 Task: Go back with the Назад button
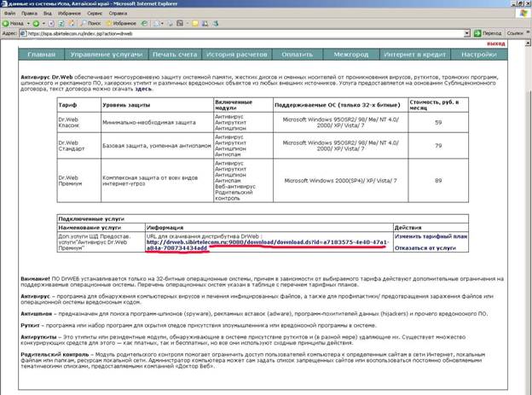click(x=13, y=23)
